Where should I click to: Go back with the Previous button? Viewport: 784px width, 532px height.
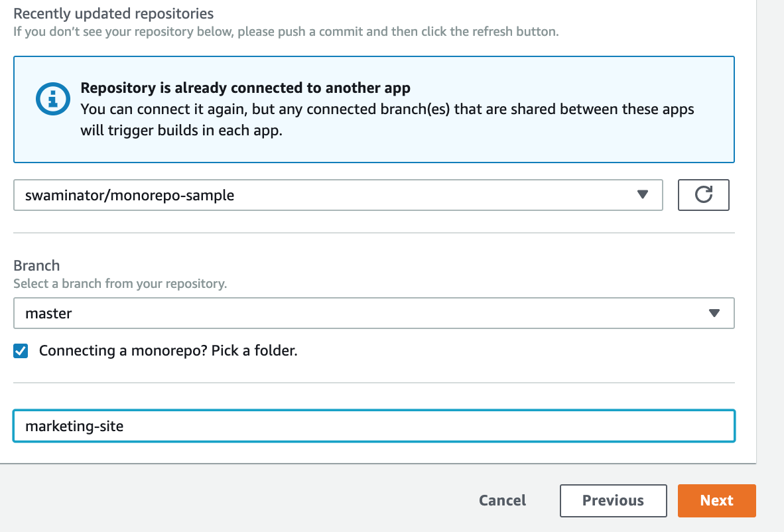tap(613, 500)
